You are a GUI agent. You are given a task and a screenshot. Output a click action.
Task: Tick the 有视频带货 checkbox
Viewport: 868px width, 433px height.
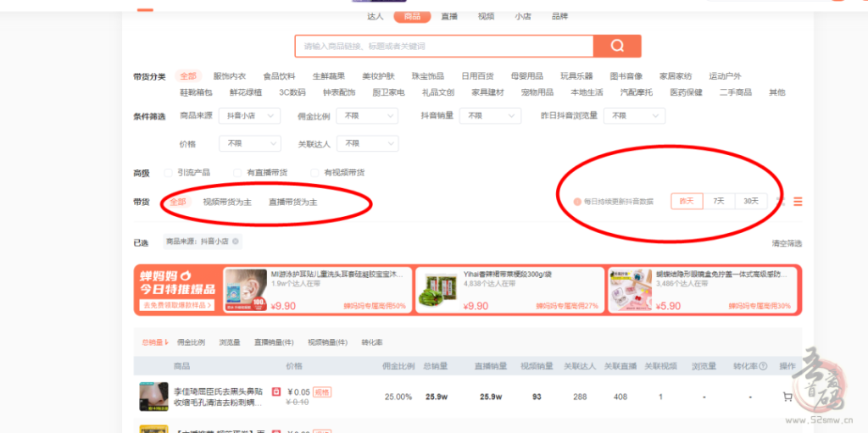tap(314, 173)
